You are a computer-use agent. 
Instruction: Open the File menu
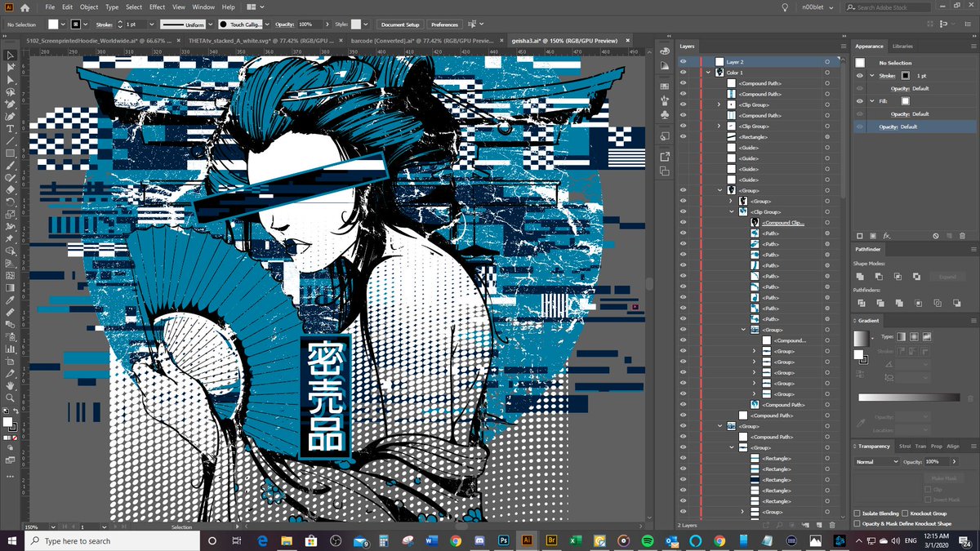51,7
